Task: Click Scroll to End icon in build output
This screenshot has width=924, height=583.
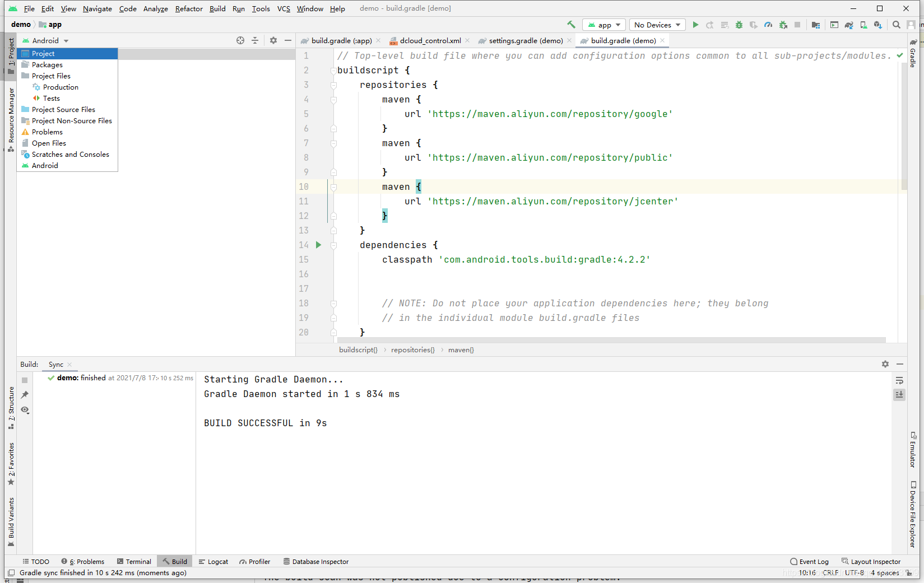Action: (899, 395)
